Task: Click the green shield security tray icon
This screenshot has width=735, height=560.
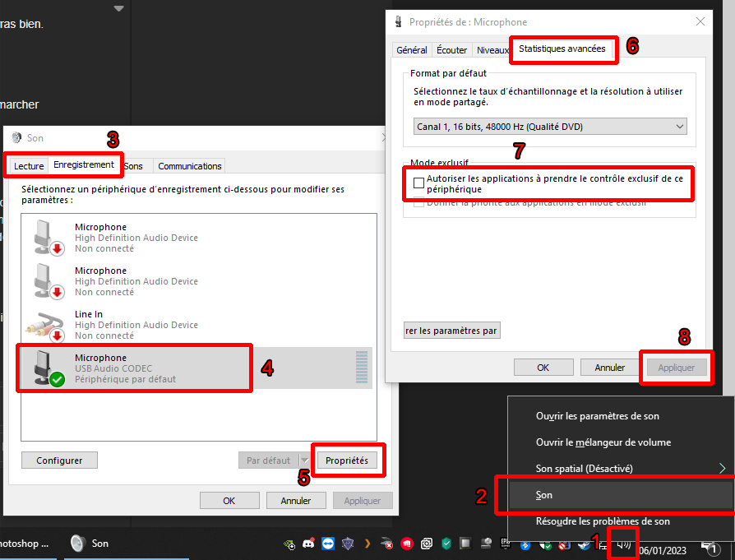Action: point(446,544)
